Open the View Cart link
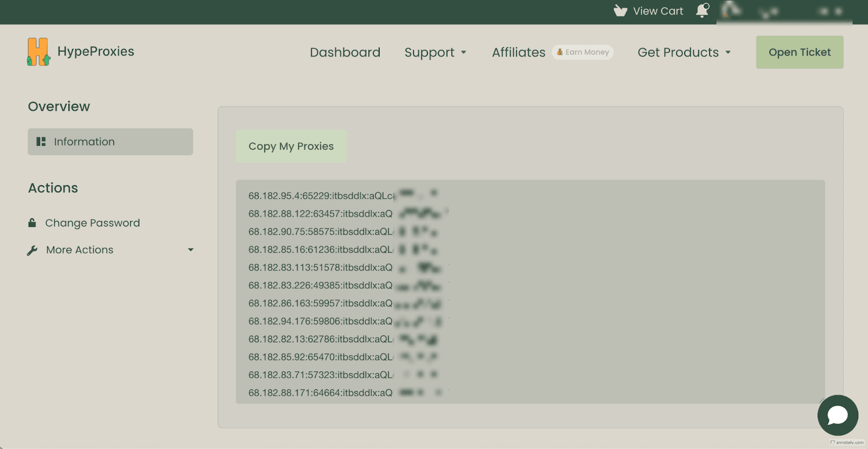The width and height of the screenshot is (868, 449). 648,11
